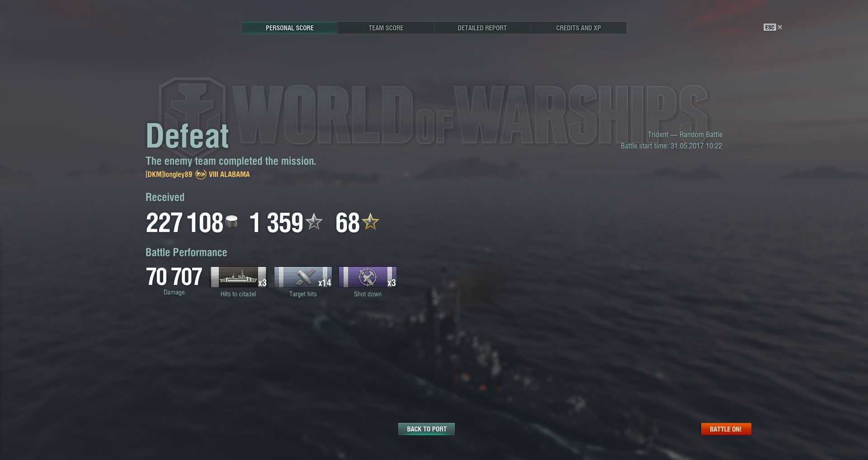The image size is (868, 460).
Task: Select the Personal Score tab
Action: (289, 28)
